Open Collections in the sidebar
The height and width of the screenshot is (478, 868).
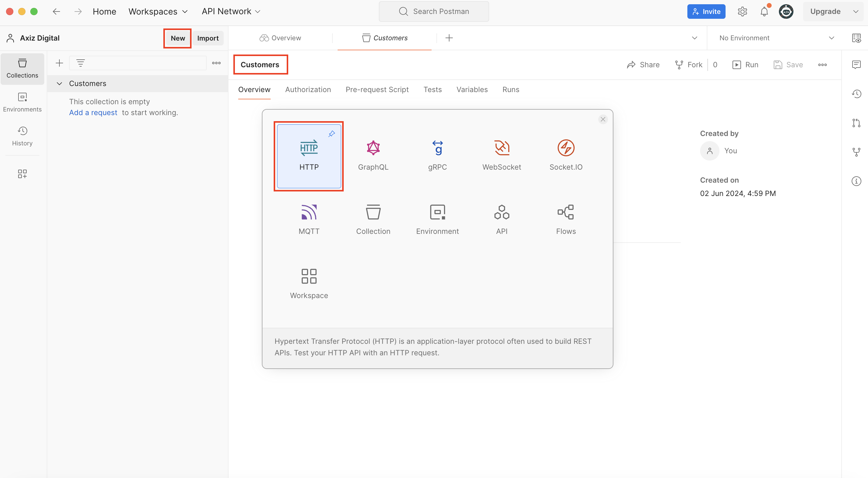[x=22, y=69]
